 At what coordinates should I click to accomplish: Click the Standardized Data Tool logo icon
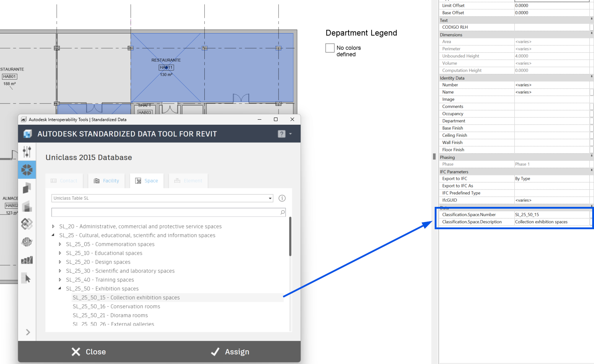click(x=28, y=134)
